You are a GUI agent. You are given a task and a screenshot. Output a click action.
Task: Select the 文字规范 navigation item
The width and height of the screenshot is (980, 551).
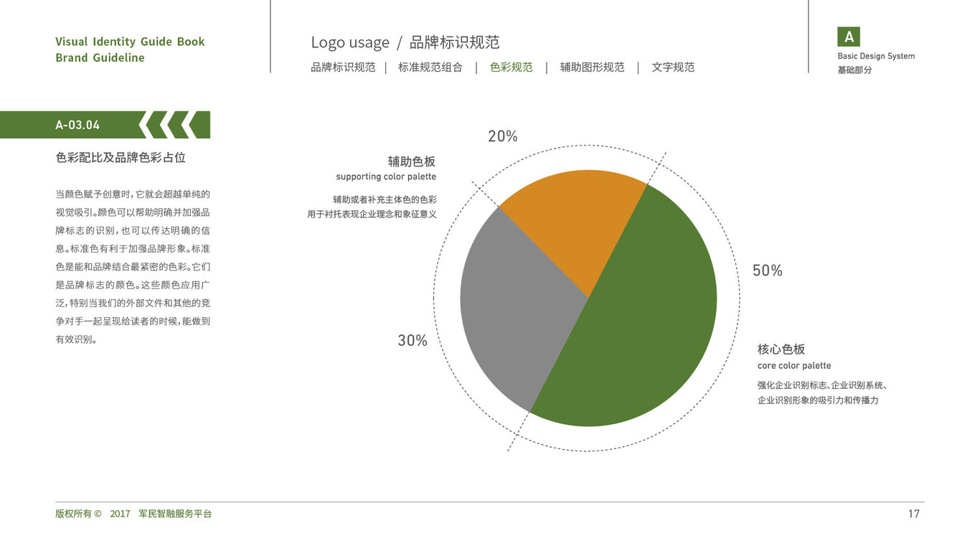click(x=673, y=67)
